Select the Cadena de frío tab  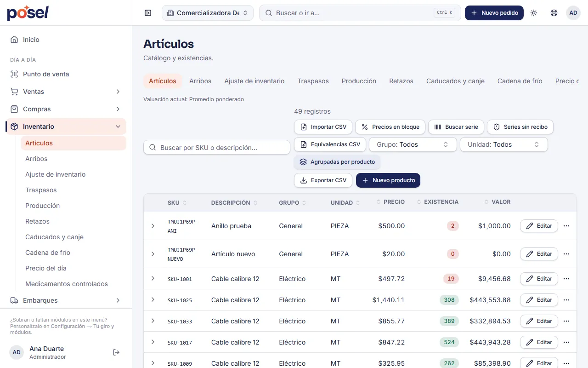click(520, 81)
